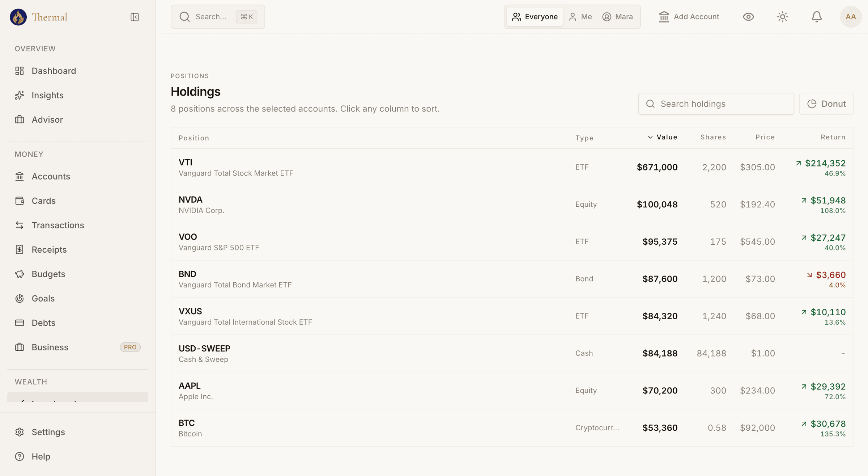Click the BTC Bitcoin position
Screen dimensions: 868x476
512,428
